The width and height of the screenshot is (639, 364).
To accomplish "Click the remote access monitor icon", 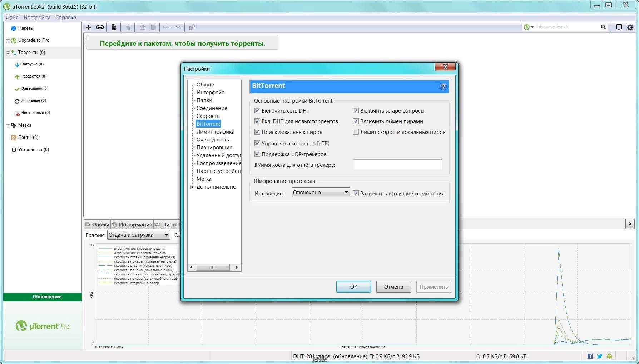I will (x=619, y=27).
